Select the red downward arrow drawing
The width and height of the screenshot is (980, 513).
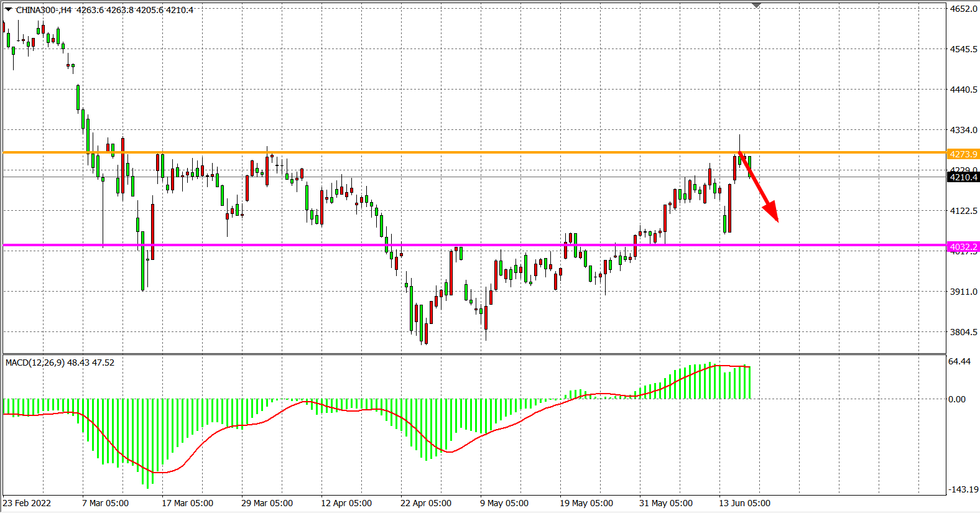[759, 187]
